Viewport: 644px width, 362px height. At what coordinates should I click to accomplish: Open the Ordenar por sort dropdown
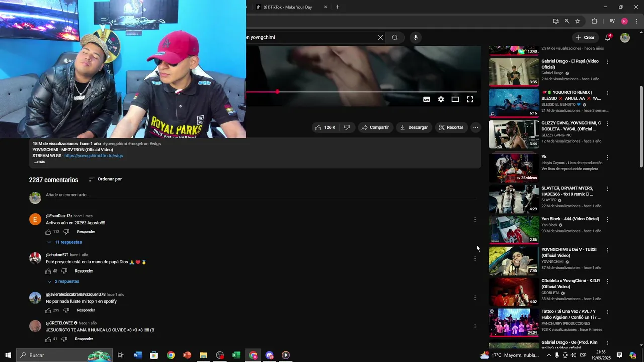point(105,179)
